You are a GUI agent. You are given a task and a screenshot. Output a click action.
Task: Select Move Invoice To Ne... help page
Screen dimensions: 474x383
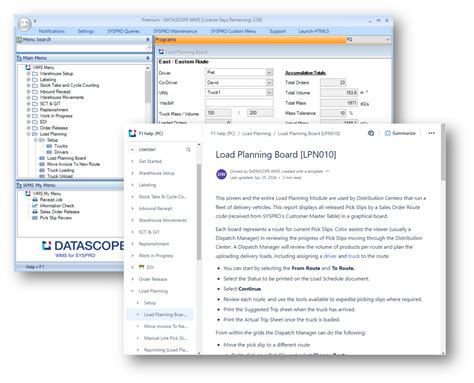click(166, 326)
